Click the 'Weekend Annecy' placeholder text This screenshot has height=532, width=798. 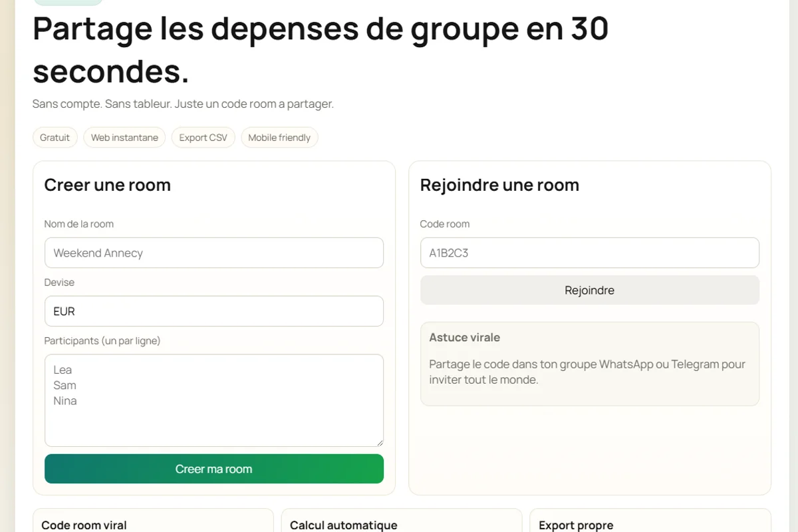click(x=98, y=253)
